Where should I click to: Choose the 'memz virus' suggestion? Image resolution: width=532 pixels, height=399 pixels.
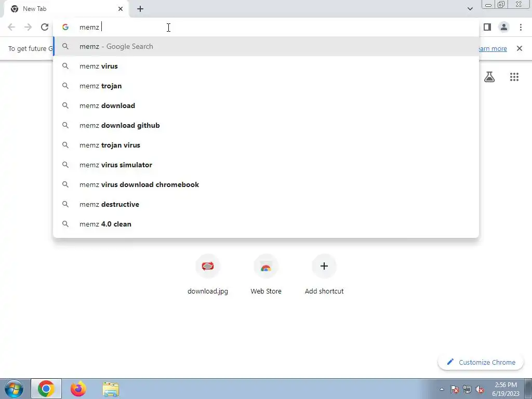[265, 66]
